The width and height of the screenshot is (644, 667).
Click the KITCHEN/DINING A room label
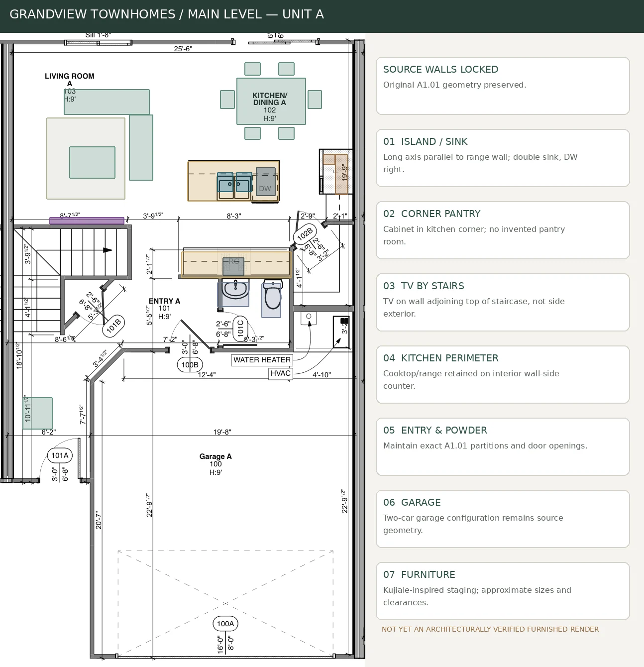270,99
